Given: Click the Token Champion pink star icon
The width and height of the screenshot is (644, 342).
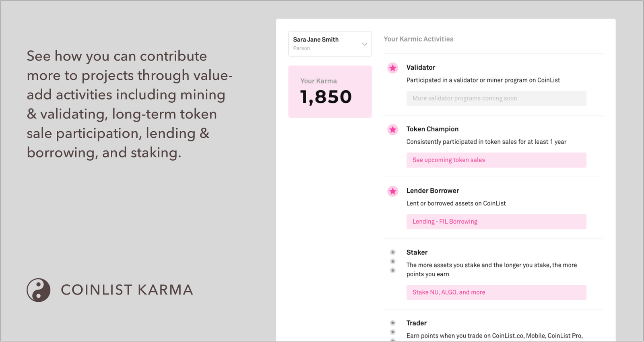Looking at the screenshot, I should coord(392,129).
